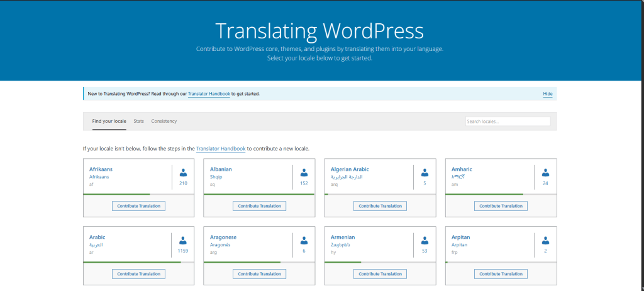
Task: Click the contributors icon on the Aragonese card
Action: 304,241
